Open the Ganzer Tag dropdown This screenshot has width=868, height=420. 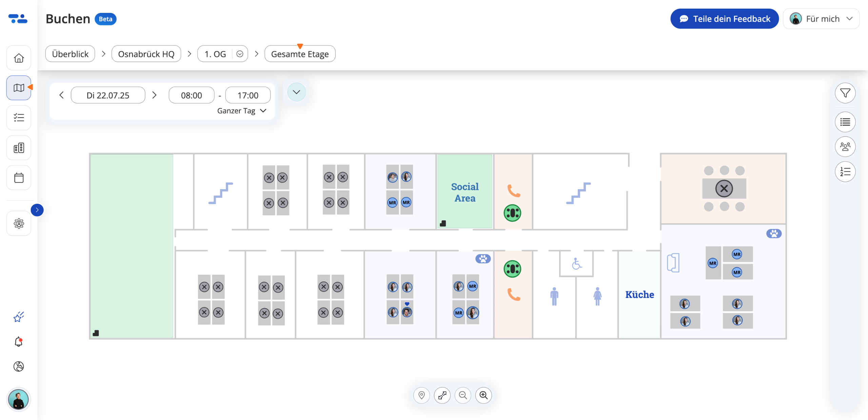point(241,111)
